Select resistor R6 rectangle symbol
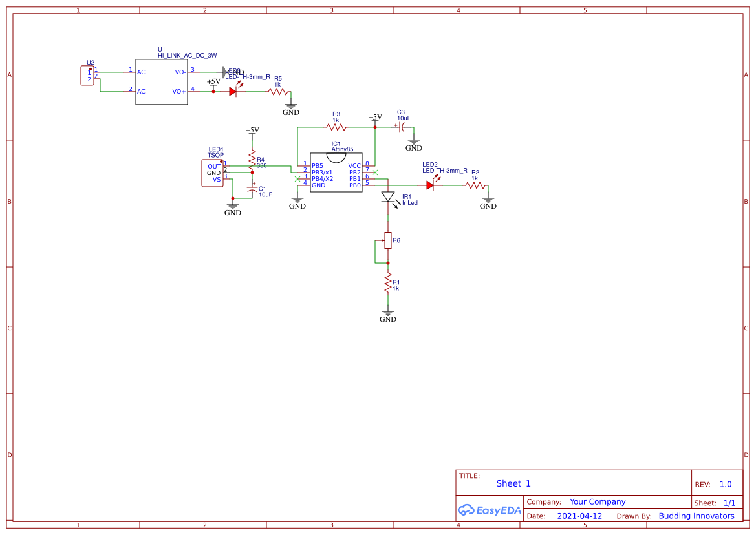This screenshot has height=535, width=756. [x=388, y=240]
